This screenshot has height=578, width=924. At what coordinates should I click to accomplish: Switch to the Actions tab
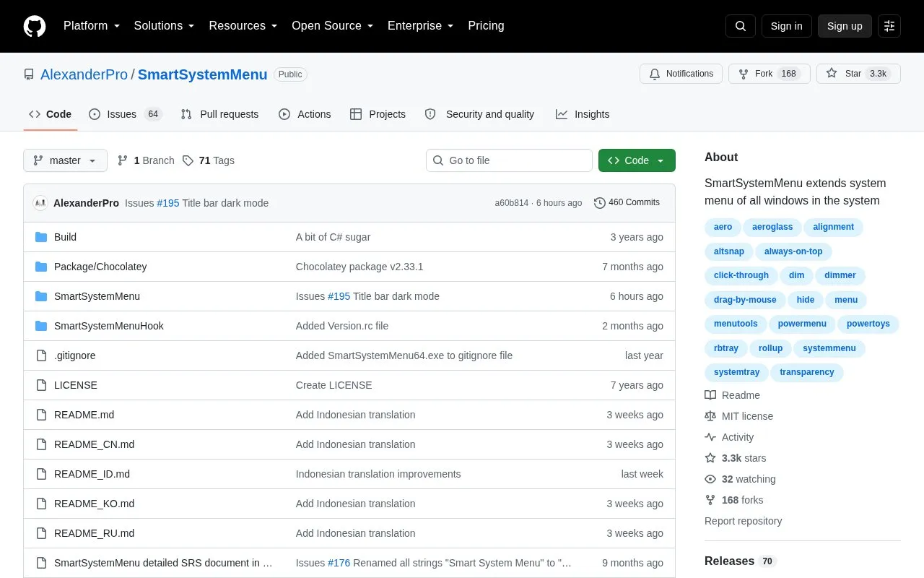click(x=305, y=114)
